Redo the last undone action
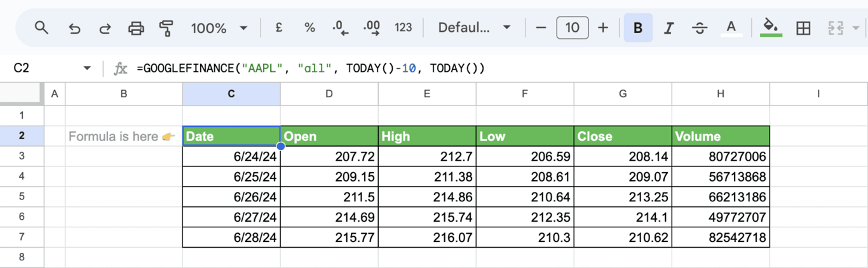The image size is (868, 268). (x=105, y=28)
